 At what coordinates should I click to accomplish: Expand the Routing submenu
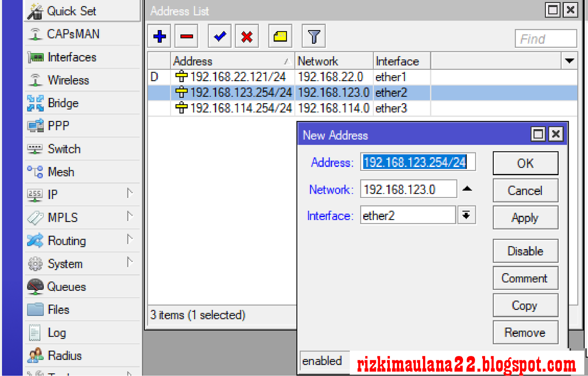tap(67, 241)
